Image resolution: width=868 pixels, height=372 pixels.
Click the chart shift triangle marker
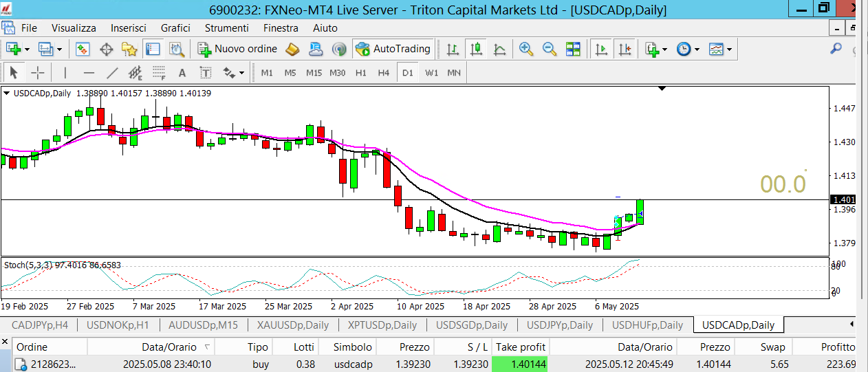(662, 89)
